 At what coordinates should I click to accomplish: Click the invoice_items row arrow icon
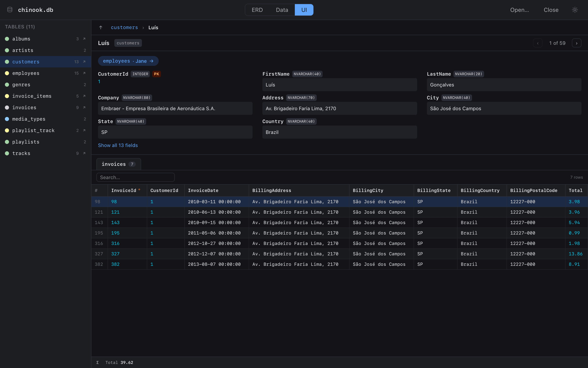pyautogui.click(x=84, y=96)
